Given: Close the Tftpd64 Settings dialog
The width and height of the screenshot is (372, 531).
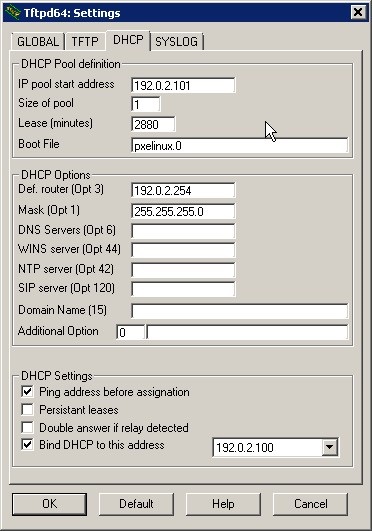Looking at the screenshot, I should click(x=358, y=13).
